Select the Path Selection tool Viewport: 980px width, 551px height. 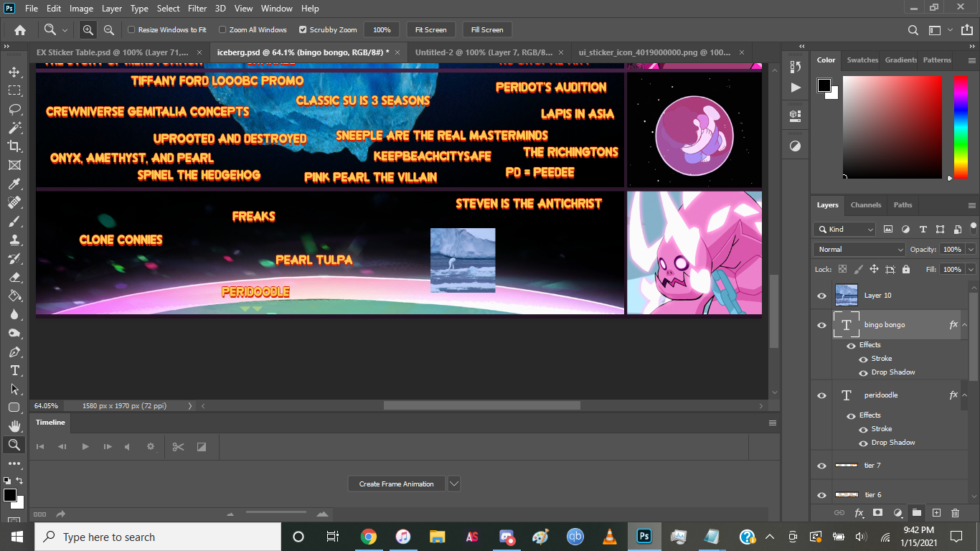[x=14, y=389]
